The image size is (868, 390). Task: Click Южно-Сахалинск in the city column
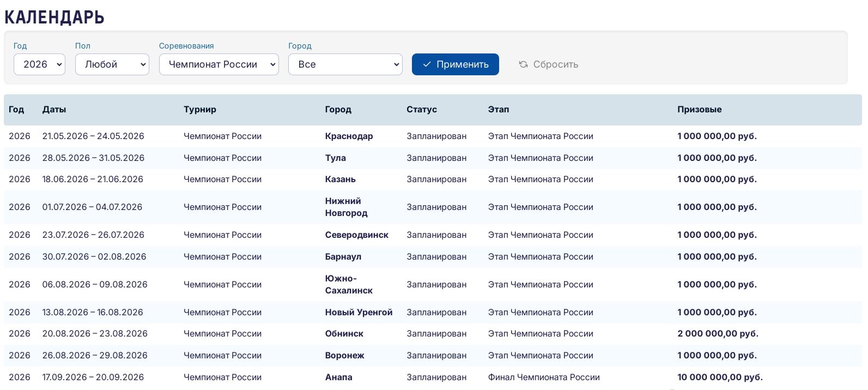[349, 285]
